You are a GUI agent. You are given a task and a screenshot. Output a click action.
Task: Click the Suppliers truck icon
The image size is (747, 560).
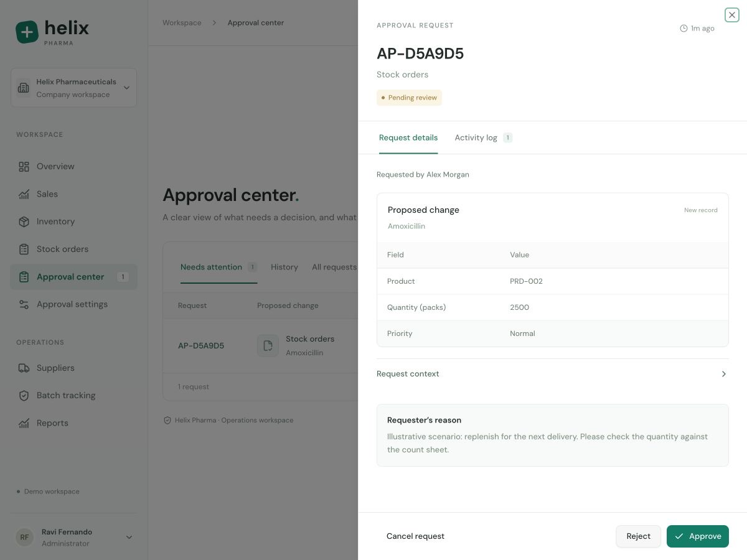pos(24,368)
